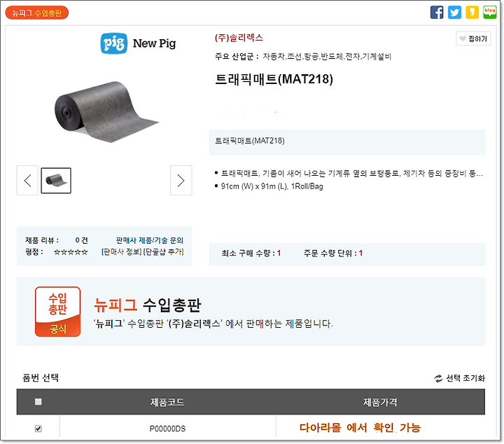This screenshot has height=444, width=504.
Task: Uncheck the P00000DS row checkbox
Action: (38, 429)
